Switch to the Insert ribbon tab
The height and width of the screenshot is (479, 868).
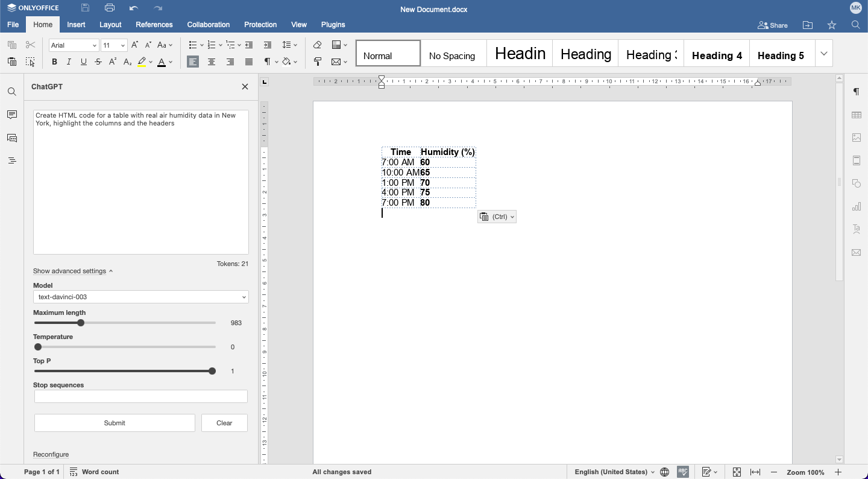[76, 25]
